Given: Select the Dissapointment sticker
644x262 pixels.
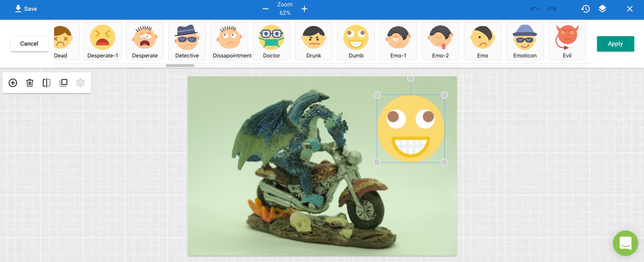Looking at the screenshot, I should click(229, 41).
